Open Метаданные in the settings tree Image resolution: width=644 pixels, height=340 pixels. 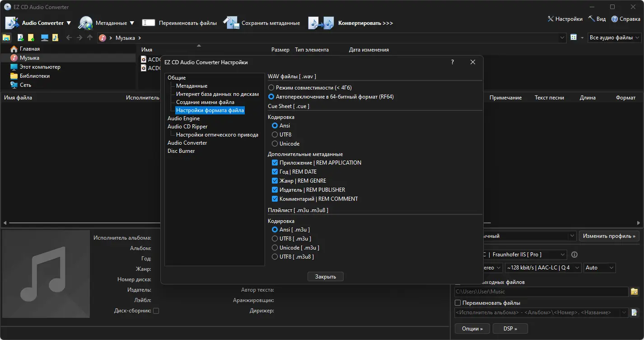point(191,86)
